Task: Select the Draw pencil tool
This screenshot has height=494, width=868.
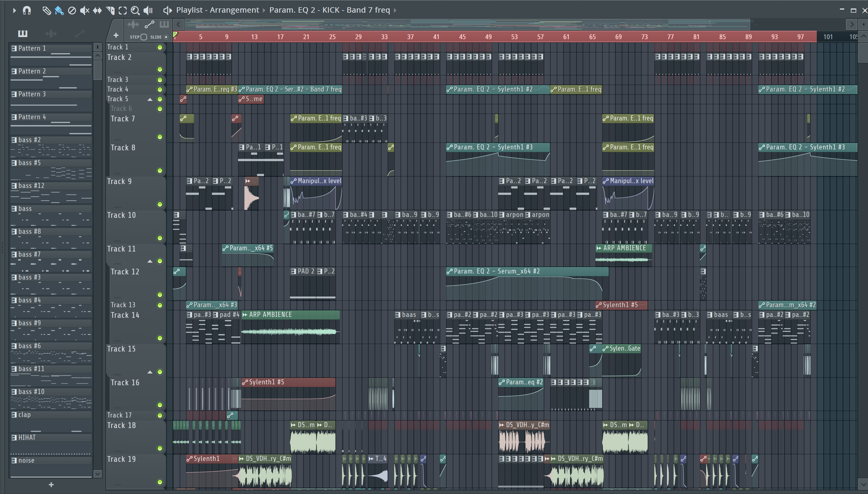Action: (46, 11)
